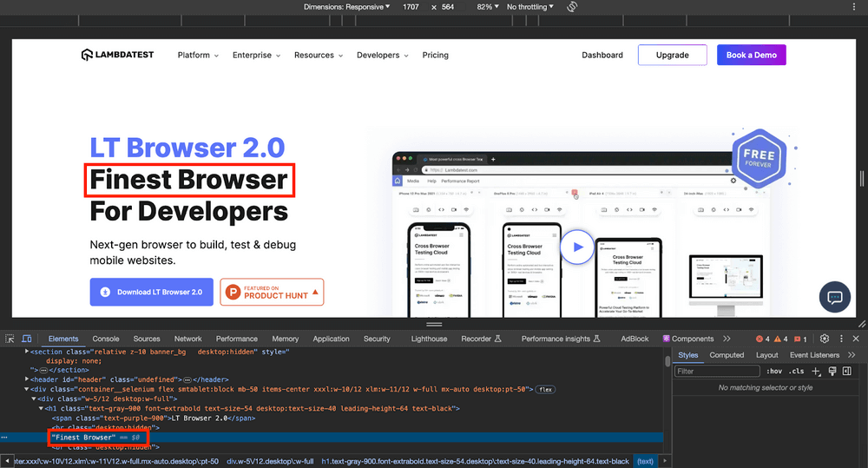Switch to the Layout sidebar tab
This screenshot has height=468, width=868.
pyautogui.click(x=766, y=355)
